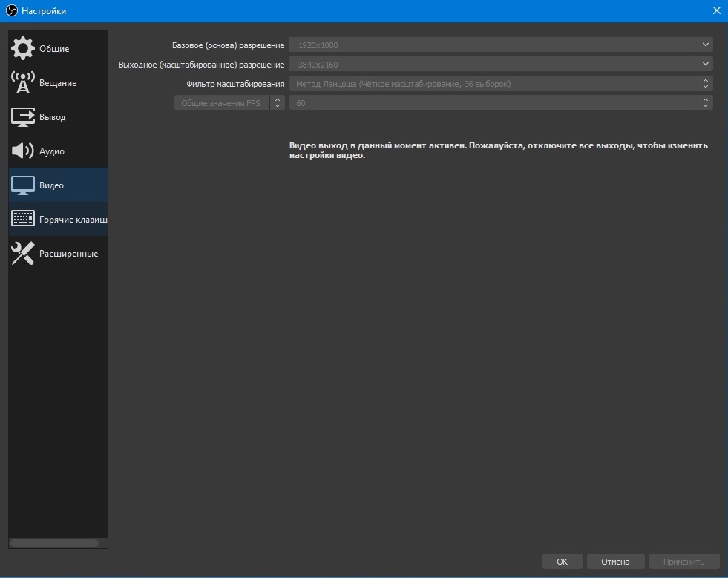The width and height of the screenshot is (728, 578).
Task: Expand the output resolution dropdown arrow
Action: 705,64
